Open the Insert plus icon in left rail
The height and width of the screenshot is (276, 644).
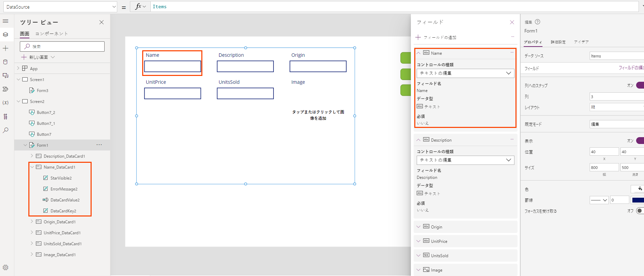coord(5,48)
